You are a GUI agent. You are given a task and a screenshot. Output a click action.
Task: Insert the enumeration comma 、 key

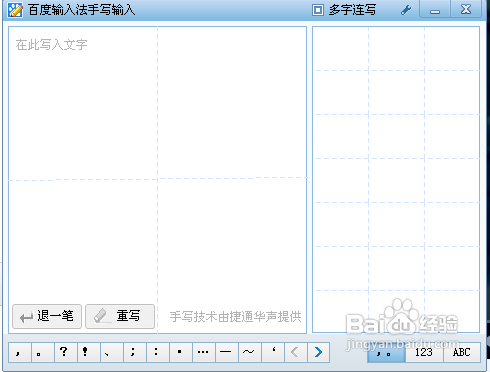[x=112, y=352]
